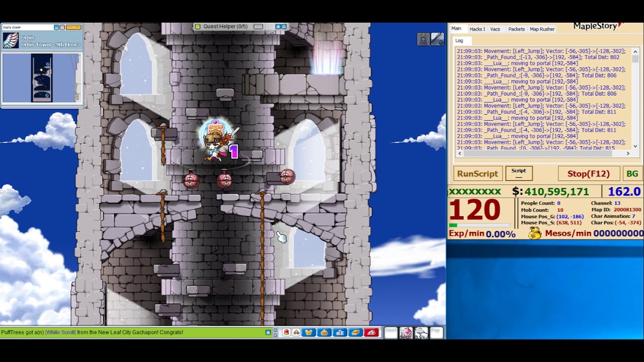The width and height of the screenshot is (644, 362).
Task: Click the Stop(F12) button
Action: (588, 174)
